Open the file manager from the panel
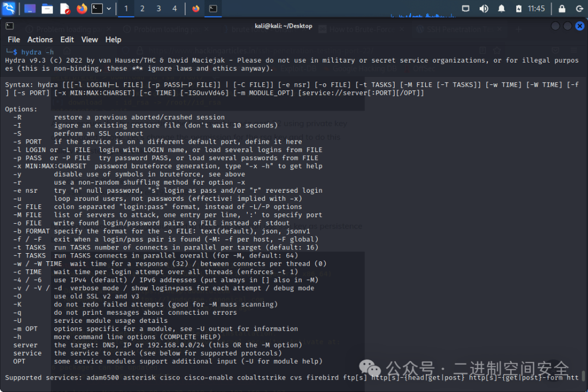 click(x=47, y=8)
